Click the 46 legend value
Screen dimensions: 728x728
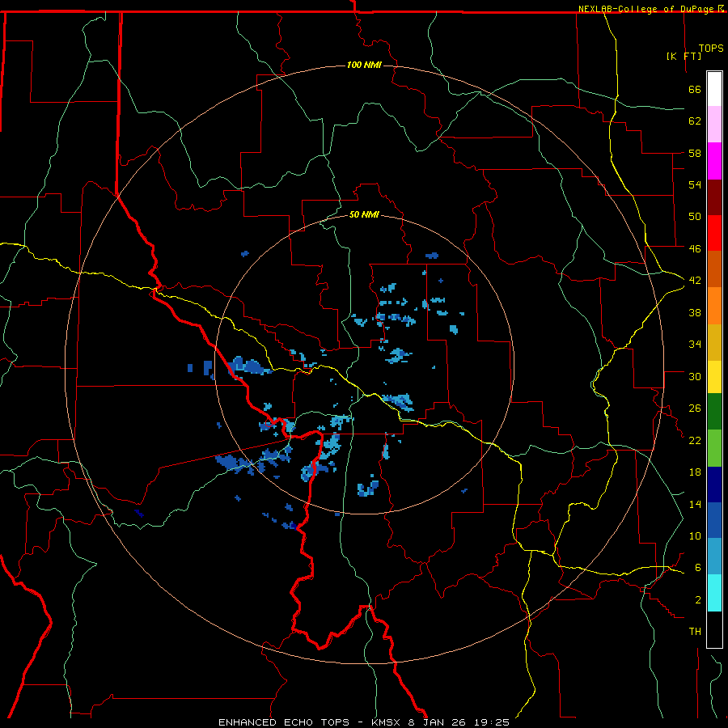tap(695, 249)
